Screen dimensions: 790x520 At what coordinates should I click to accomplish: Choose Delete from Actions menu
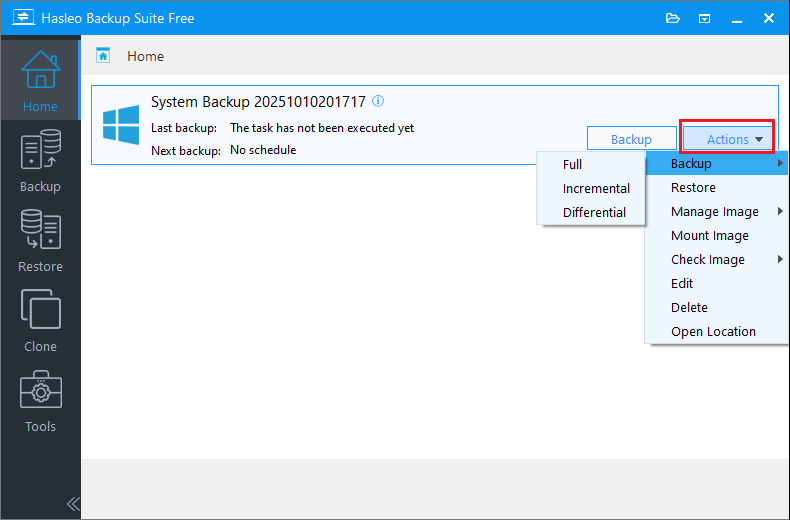[x=717, y=307]
